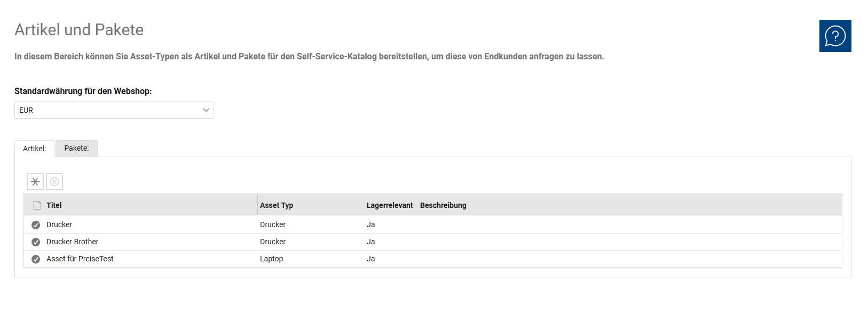This screenshot has height=310, width=868.
Task: Click status check icon for Asset für PreiseTest
Action: point(36,259)
